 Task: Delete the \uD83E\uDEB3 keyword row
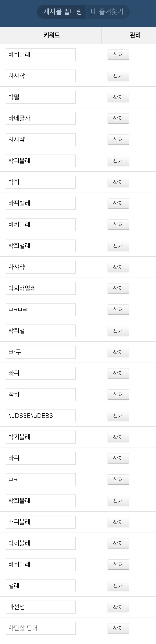tap(118, 416)
